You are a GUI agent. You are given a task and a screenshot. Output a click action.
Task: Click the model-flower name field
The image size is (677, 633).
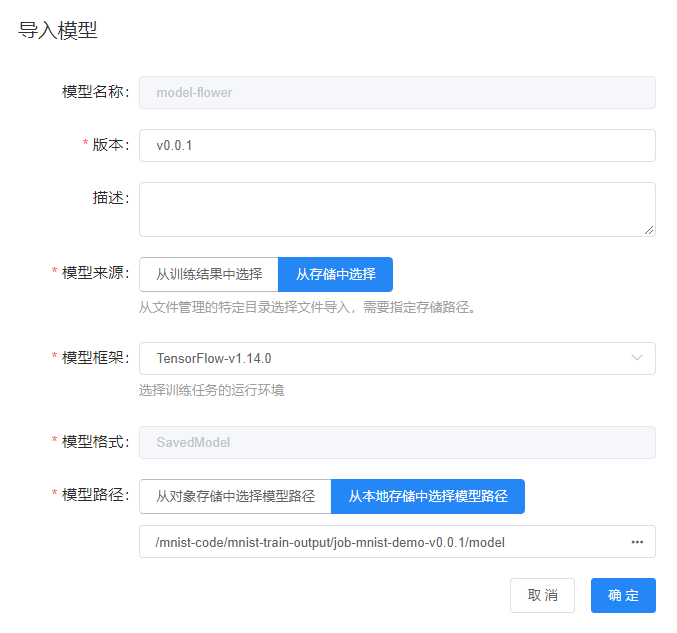pos(397,92)
